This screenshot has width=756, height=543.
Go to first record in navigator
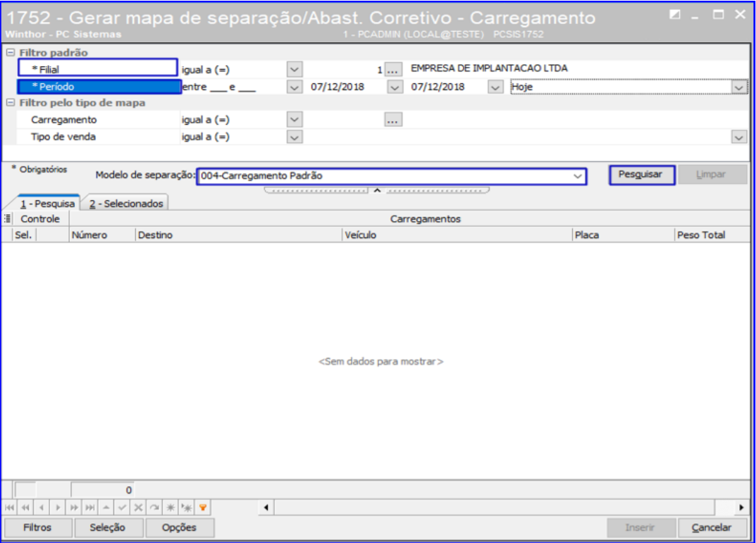click(x=10, y=507)
